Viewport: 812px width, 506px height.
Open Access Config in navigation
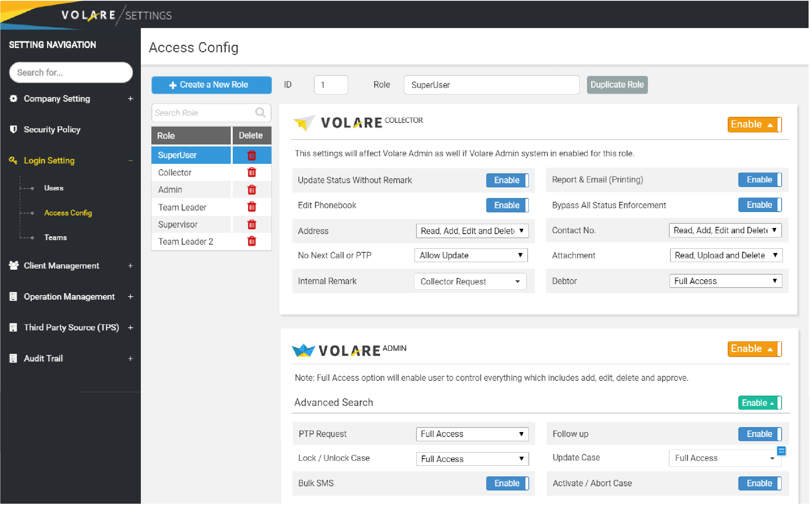pyautogui.click(x=68, y=213)
